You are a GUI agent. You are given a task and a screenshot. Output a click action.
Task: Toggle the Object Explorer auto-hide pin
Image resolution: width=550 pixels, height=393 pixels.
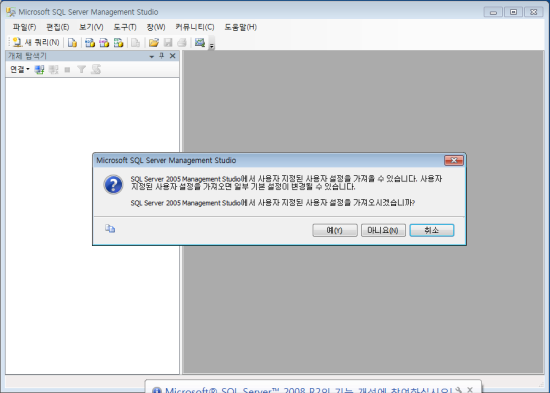[x=161, y=56]
